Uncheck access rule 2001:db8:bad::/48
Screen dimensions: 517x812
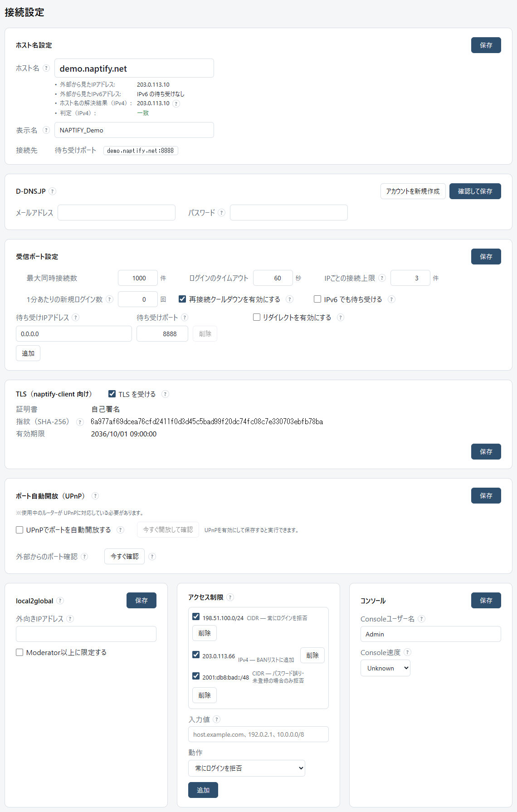196,676
